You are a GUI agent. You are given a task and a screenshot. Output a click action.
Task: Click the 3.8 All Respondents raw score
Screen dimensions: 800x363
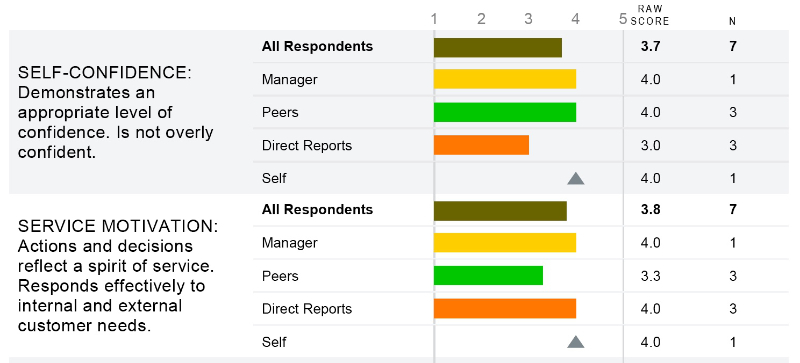pos(651,210)
